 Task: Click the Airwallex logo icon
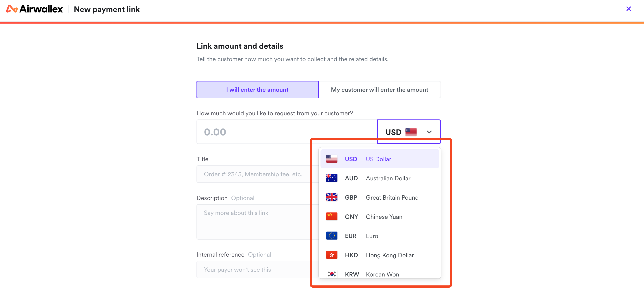click(12, 9)
